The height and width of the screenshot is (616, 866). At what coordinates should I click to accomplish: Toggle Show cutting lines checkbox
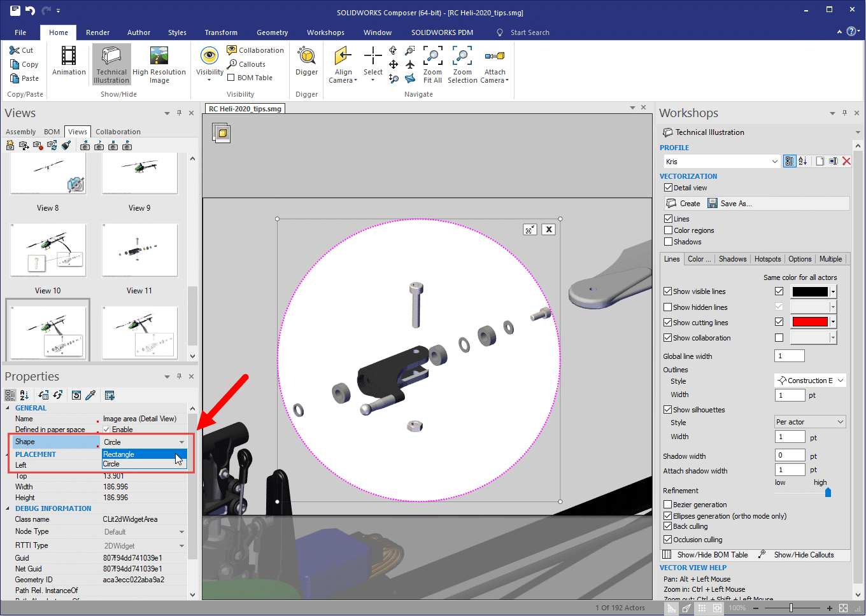point(667,323)
